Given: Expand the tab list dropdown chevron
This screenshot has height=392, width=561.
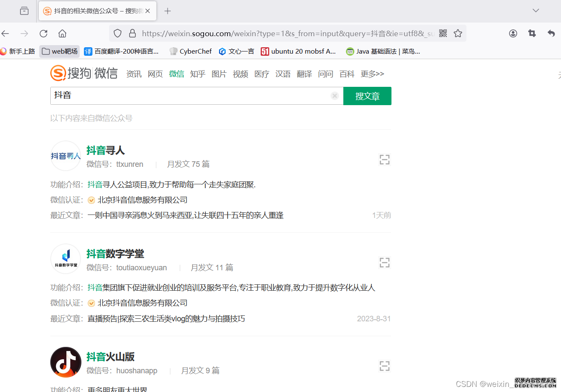Looking at the screenshot, I should tap(536, 11).
